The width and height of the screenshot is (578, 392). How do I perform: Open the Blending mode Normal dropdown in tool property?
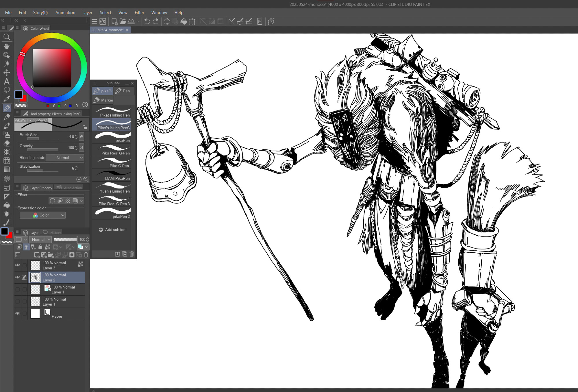[x=65, y=158]
